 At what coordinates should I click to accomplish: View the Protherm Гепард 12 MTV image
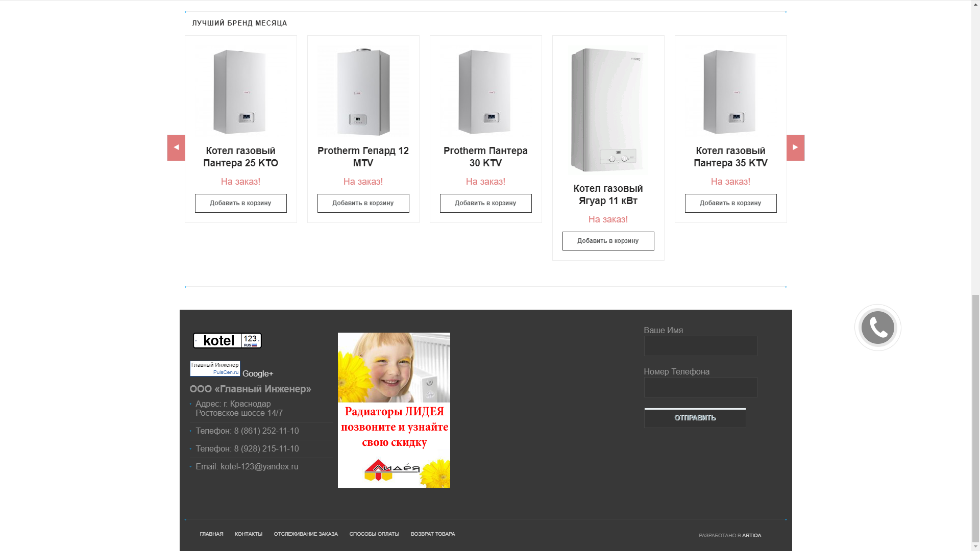tap(363, 92)
